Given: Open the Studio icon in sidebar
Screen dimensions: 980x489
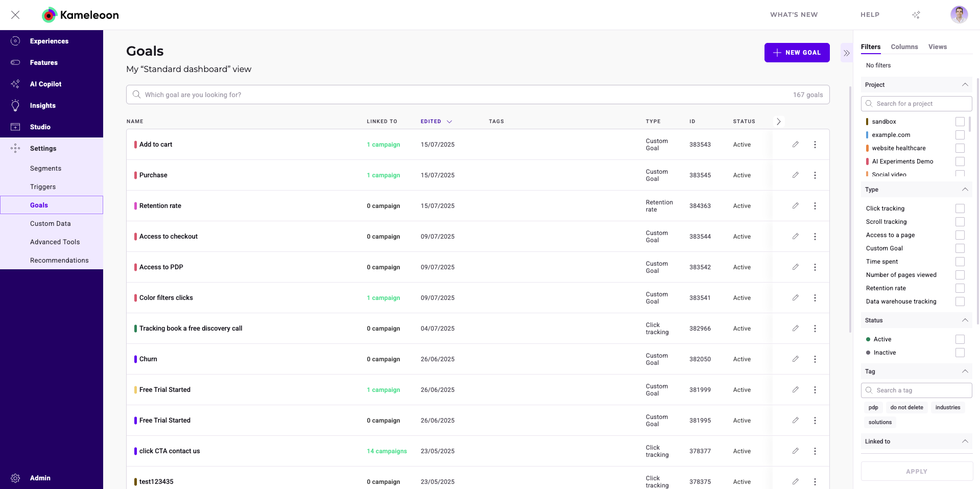Looking at the screenshot, I should pos(15,127).
